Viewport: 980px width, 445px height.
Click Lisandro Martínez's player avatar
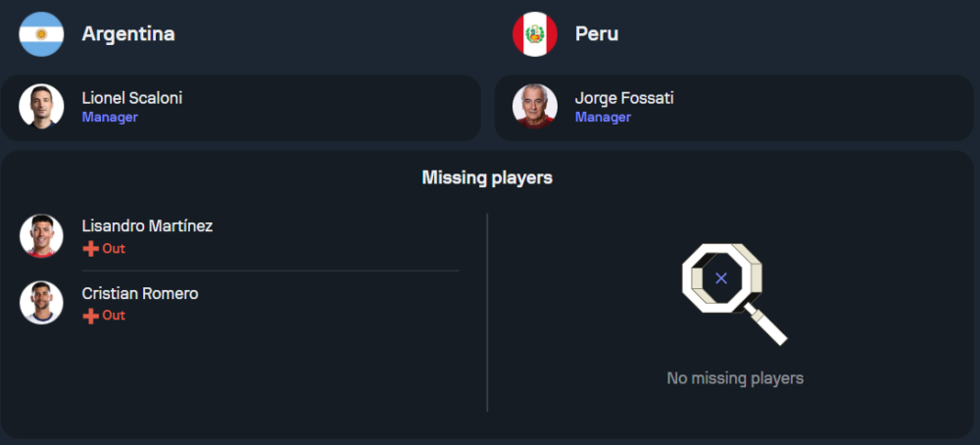tap(41, 236)
